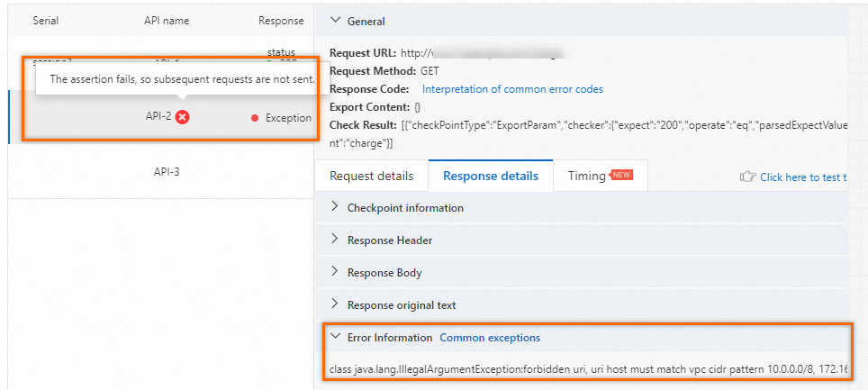Click the NEW badge on Timing tab

pos(622,175)
